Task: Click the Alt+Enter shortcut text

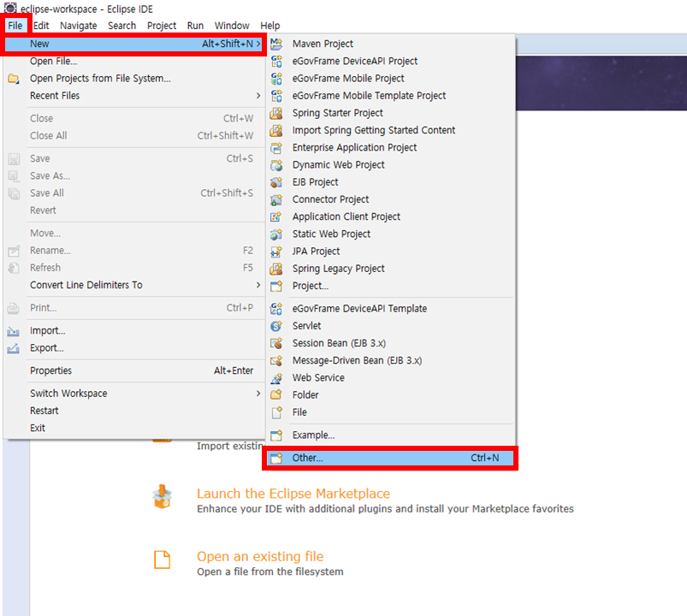Action: 234,370
